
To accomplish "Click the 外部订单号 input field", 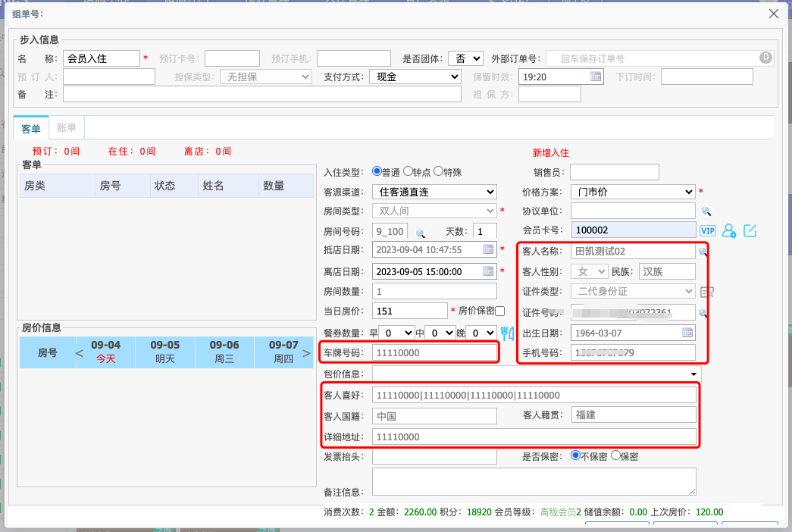I will pyautogui.click(x=660, y=58).
